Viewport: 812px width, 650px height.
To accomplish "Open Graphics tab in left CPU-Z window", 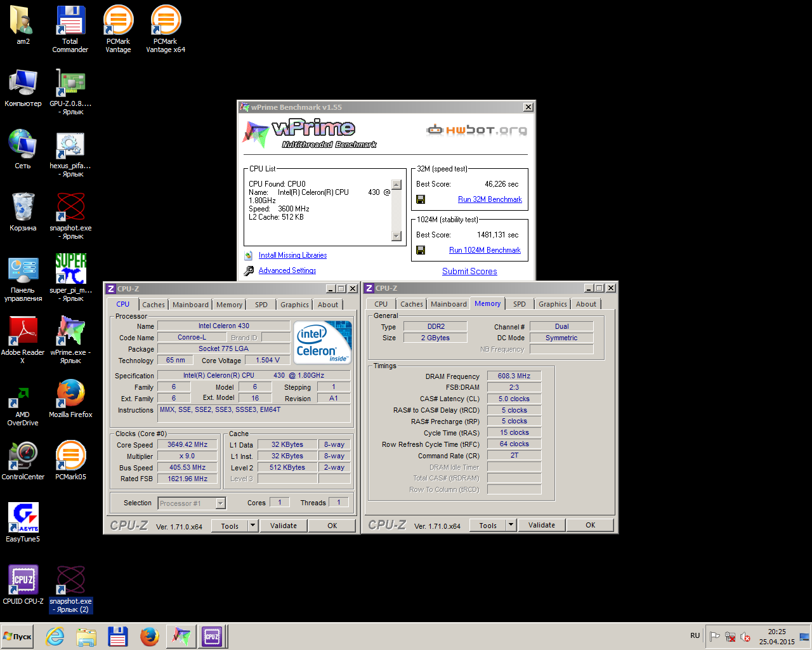I will point(295,305).
